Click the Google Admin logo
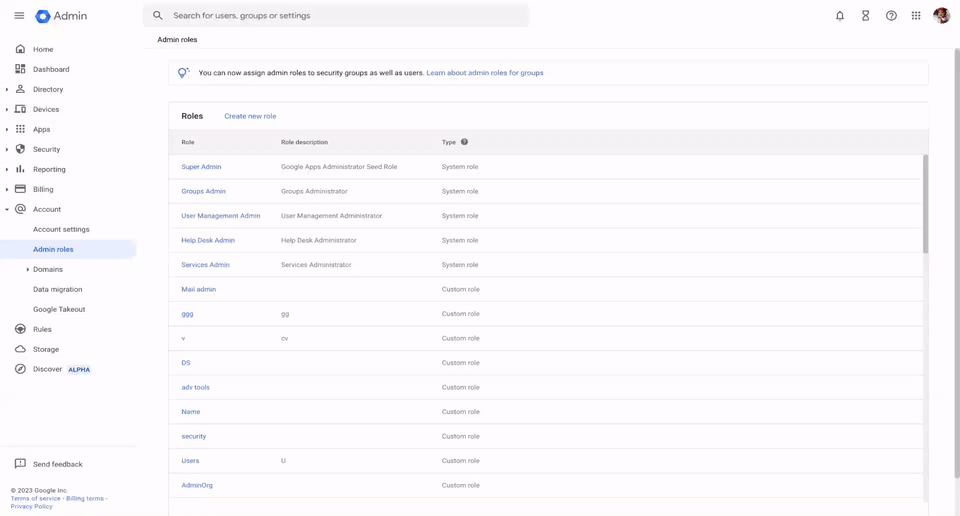 [61, 16]
